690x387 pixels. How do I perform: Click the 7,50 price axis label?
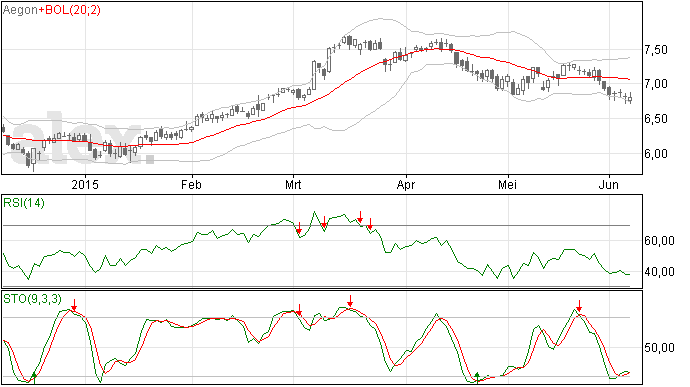coord(656,50)
